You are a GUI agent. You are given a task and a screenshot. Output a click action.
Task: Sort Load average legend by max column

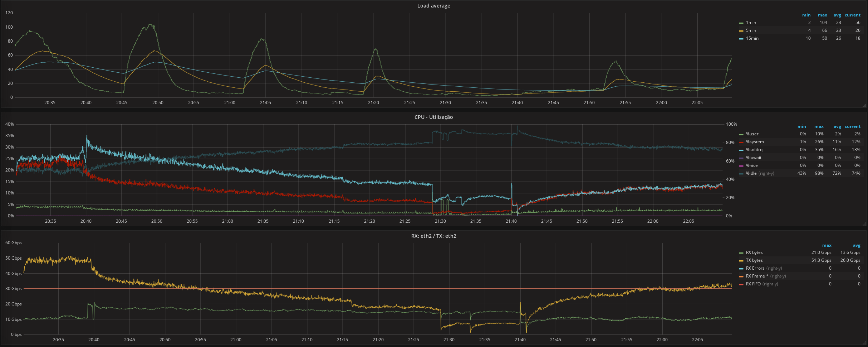pos(822,15)
